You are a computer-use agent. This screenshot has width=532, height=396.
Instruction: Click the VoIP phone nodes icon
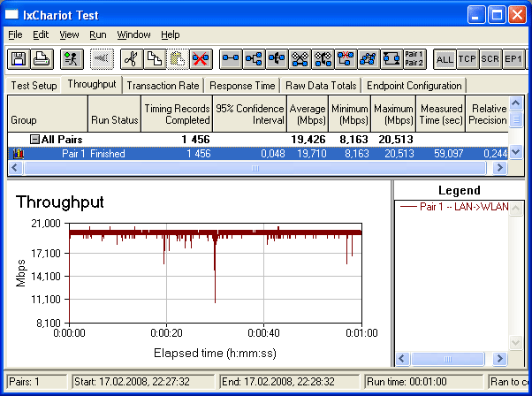323,59
